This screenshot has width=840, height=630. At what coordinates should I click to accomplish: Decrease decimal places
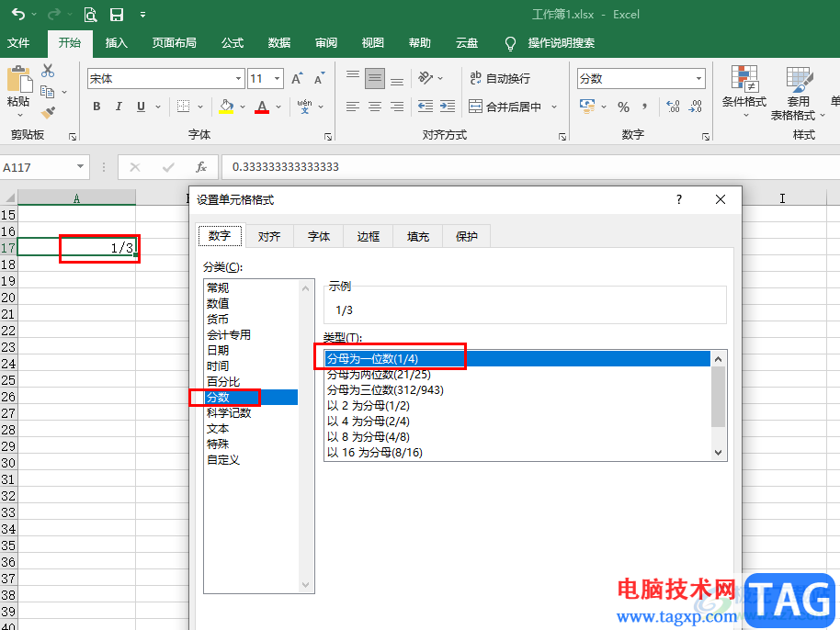coord(696,106)
